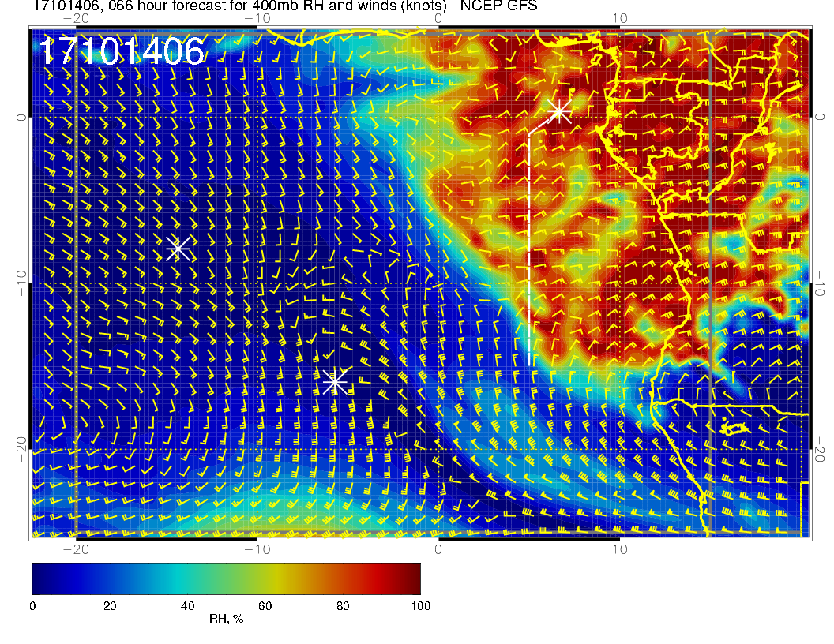Click the top-axis longitude label -10
This screenshot has height=644, width=834.
257,19
